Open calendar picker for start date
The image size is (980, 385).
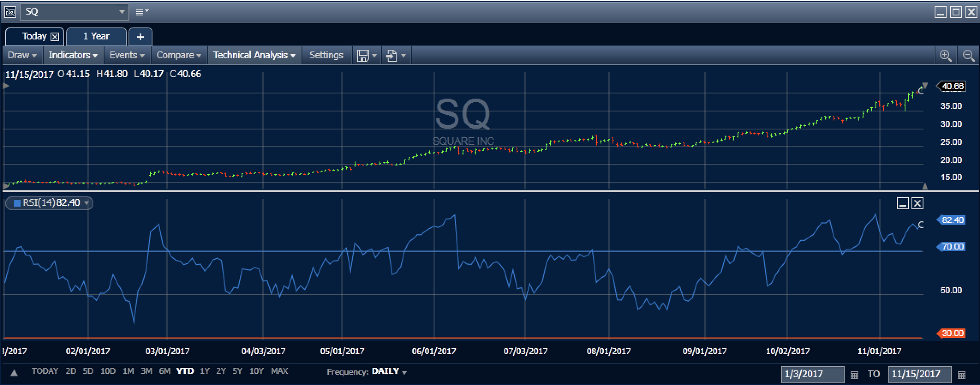click(x=854, y=375)
